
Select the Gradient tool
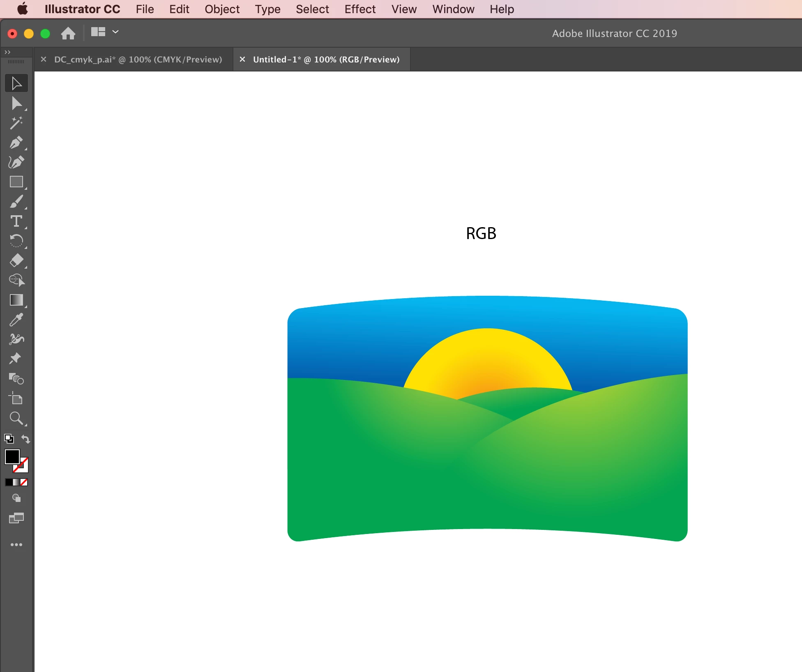coord(16,300)
